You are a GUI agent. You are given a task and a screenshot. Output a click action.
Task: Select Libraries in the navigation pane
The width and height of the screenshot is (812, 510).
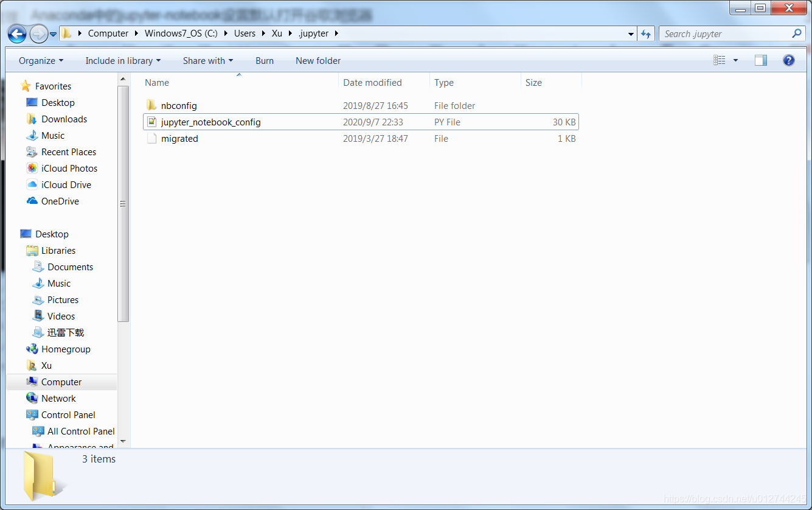click(58, 250)
